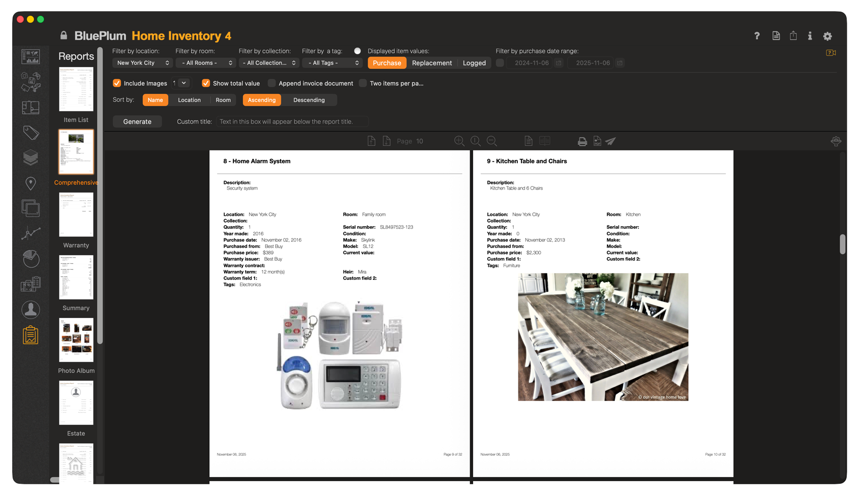Image resolution: width=868 pixels, height=502 pixels.
Task: Export the report as PDF
Action: click(x=597, y=141)
